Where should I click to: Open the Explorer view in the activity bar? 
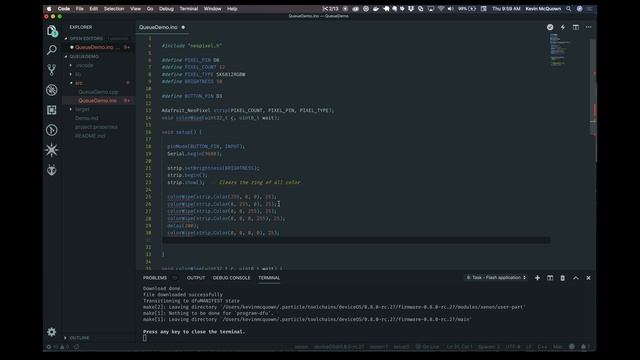(x=51, y=31)
